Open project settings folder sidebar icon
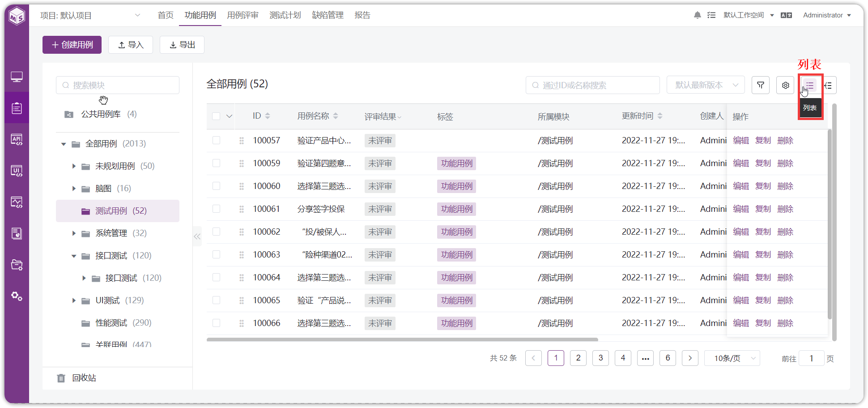This screenshot has height=408, width=868. click(x=17, y=265)
